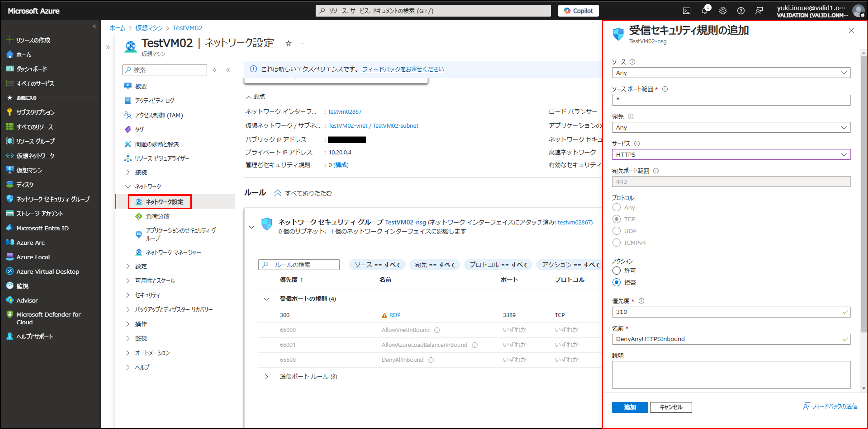This screenshot has width=868, height=429.
Task: Open help question mark icon
Action: pyautogui.click(x=741, y=11)
